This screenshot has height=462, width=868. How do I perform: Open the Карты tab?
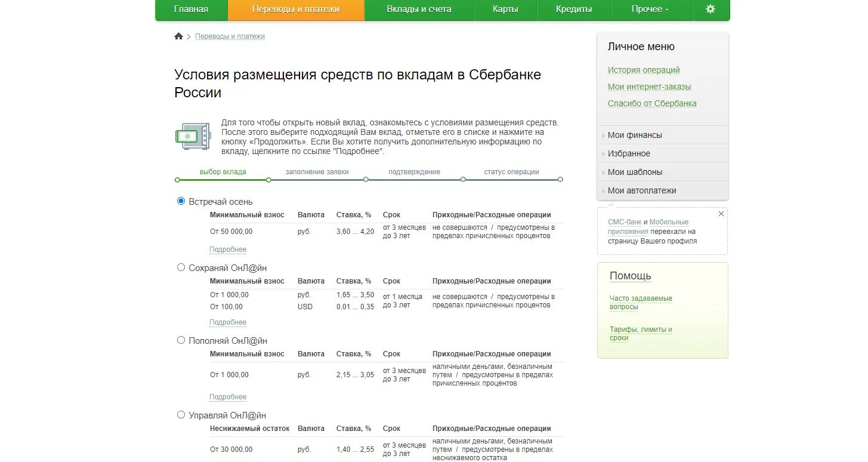505,9
